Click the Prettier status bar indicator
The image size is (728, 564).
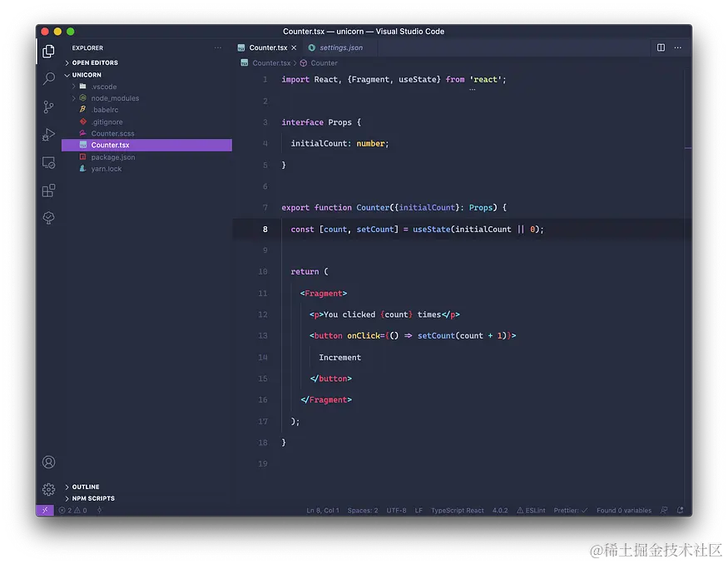[x=569, y=510]
